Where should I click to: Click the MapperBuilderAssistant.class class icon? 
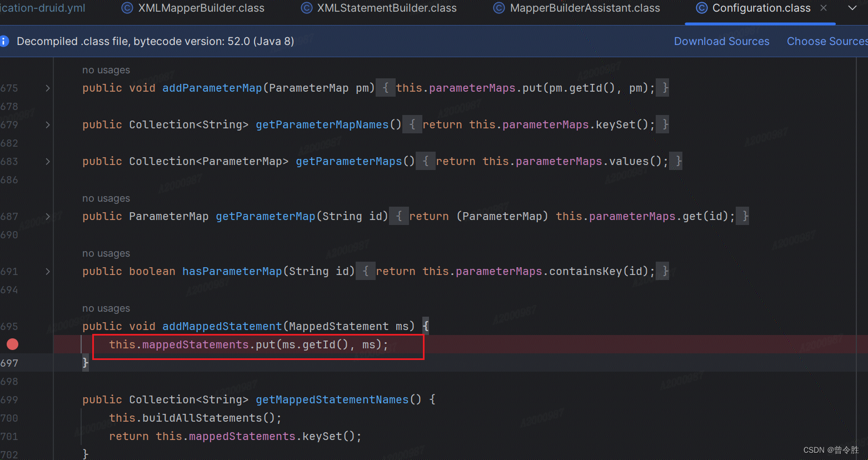[x=499, y=8]
